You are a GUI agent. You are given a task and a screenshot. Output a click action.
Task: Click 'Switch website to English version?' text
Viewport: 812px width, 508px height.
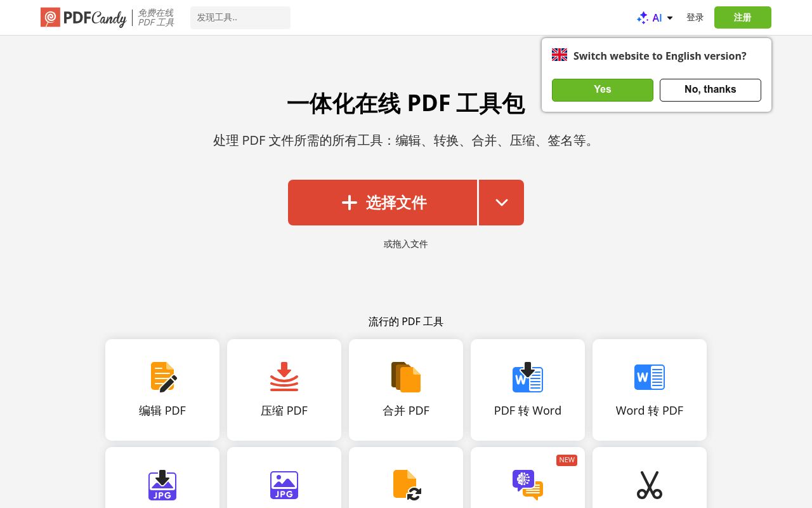tap(660, 56)
